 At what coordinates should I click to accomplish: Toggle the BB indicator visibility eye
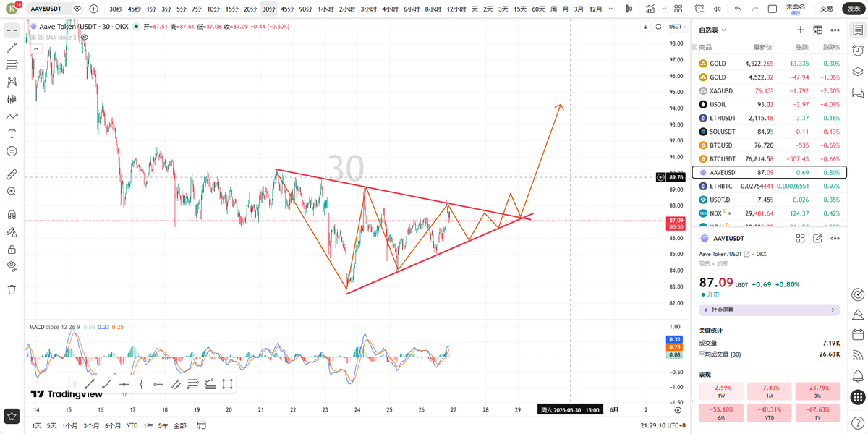point(85,37)
